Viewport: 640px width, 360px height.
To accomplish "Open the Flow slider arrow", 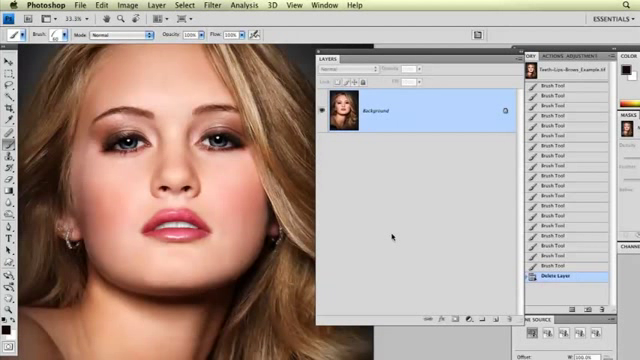I will pyautogui.click(x=242, y=35).
